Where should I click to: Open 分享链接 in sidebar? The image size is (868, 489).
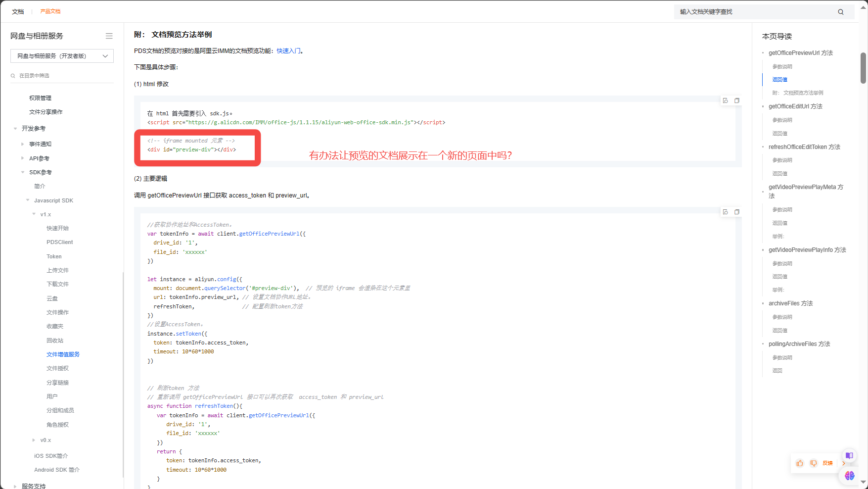57,383
